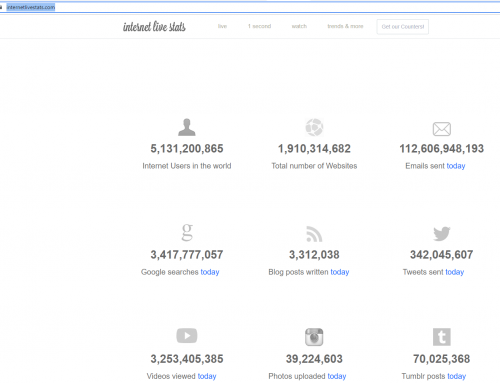Image resolution: width=500 pixels, height=383 pixels.
Task: Click today link under Emails sent
Action: tap(456, 166)
